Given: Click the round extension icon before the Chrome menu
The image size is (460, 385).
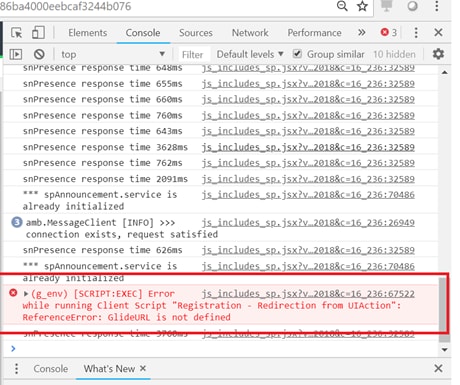Looking at the screenshot, I should 413,6.
